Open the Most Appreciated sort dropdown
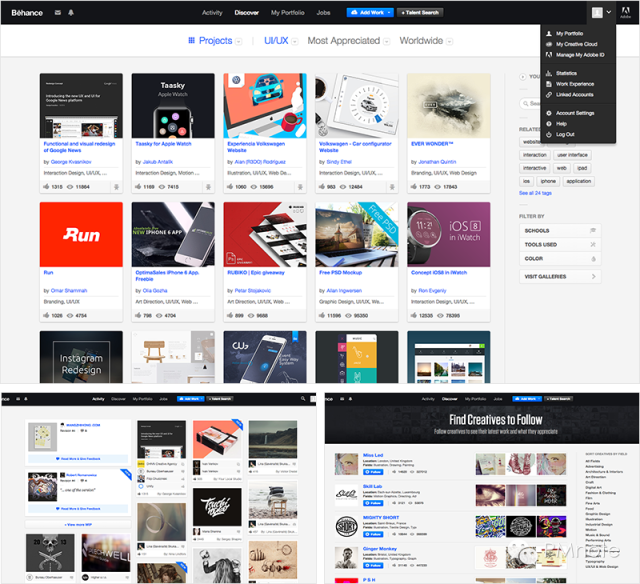Image resolution: width=640 pixels, height=584 pixels. pos(387,42)
